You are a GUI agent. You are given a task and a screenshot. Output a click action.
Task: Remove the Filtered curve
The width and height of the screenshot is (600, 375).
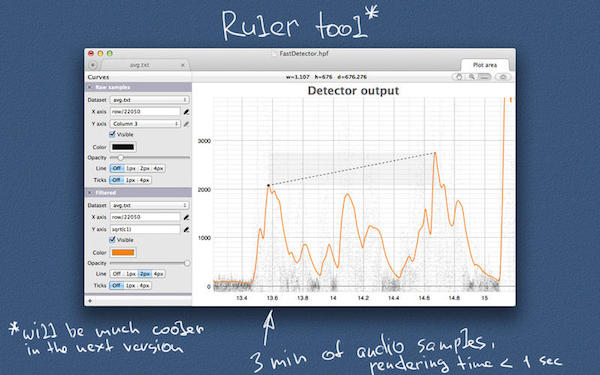point(90,193)
